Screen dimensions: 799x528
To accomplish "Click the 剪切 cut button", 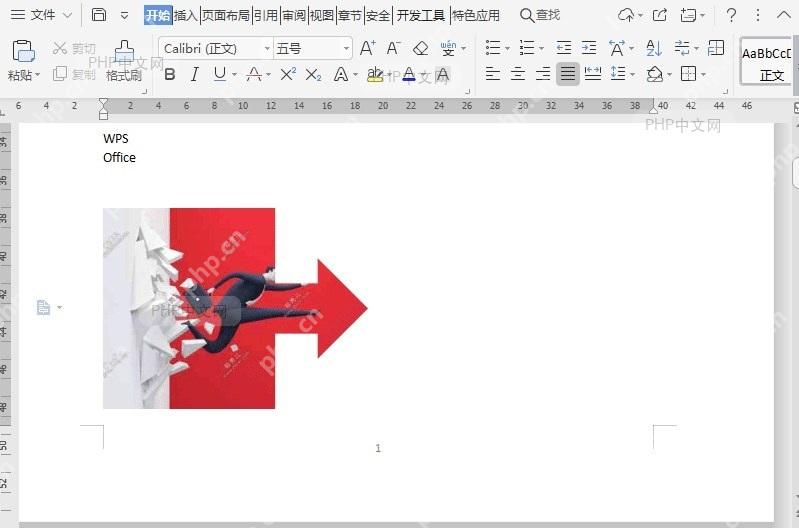I will pos(74,48).
